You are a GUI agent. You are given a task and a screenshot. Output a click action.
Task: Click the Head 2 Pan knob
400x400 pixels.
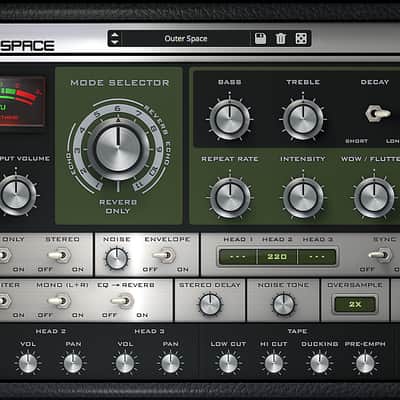coord(73,363)
